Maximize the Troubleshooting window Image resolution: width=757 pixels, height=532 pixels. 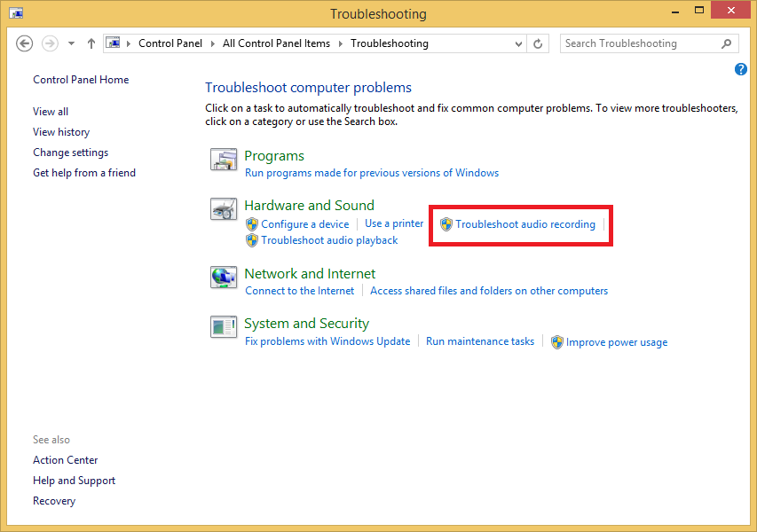(699, 11)
